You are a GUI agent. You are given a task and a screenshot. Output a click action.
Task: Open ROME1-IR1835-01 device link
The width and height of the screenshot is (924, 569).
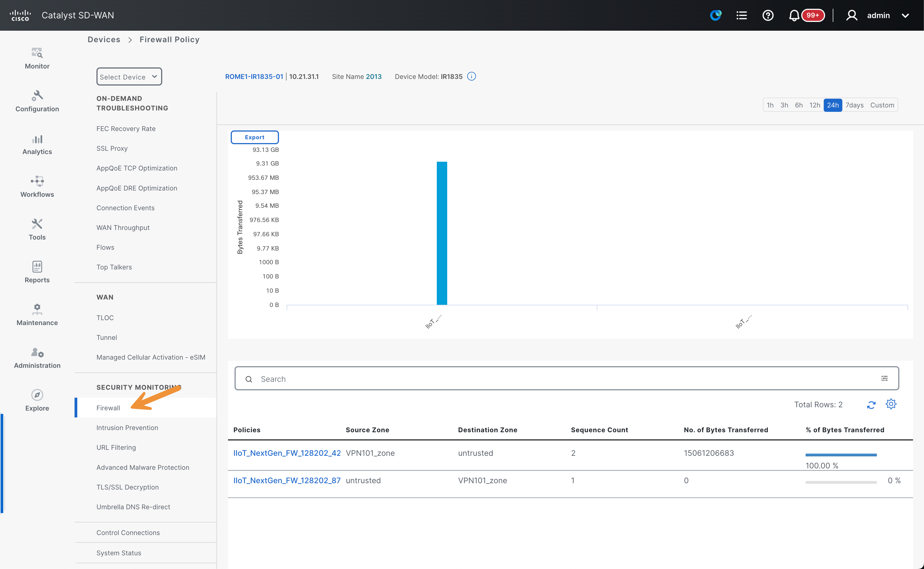coord(254,76)
